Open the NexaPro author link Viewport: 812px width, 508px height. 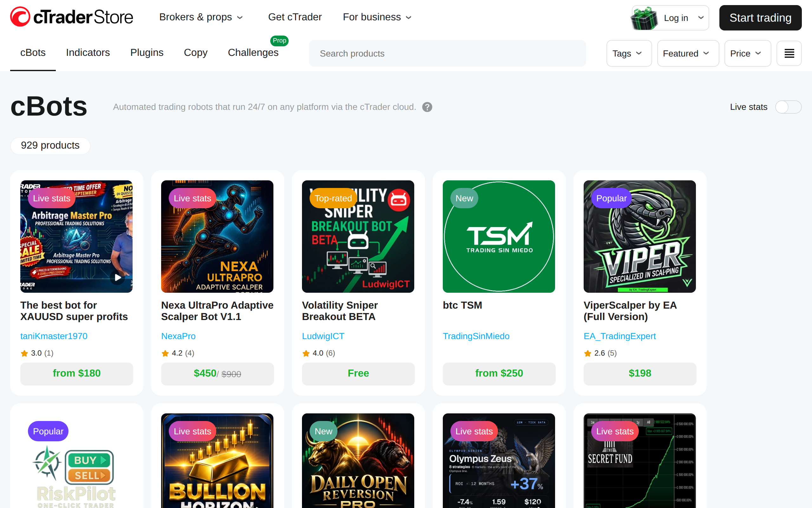[178, 336]
